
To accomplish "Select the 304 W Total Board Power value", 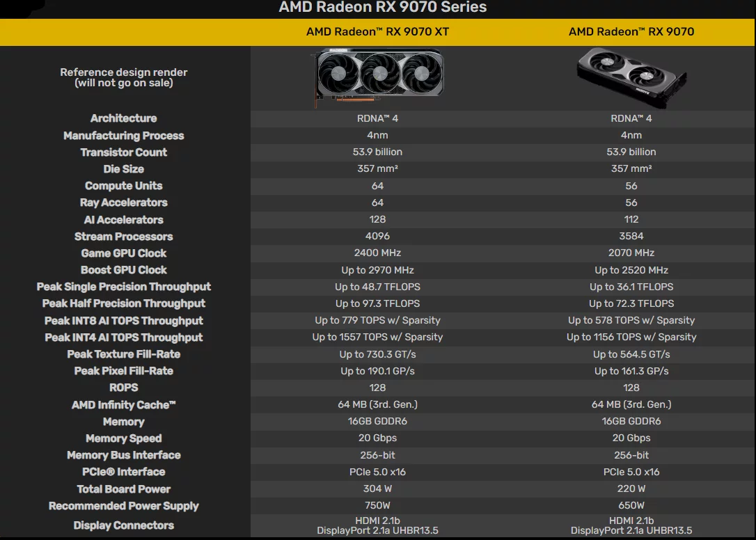I will 377,489.
